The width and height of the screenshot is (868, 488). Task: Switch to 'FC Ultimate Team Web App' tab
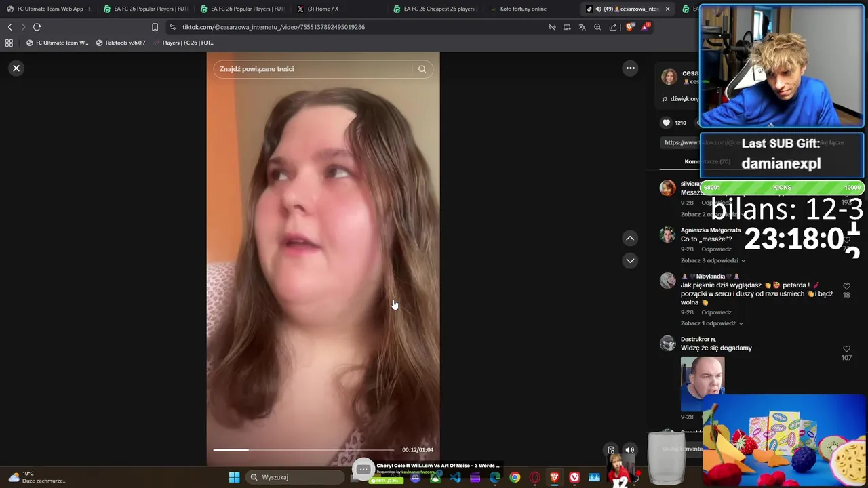(x=48, y=9)
